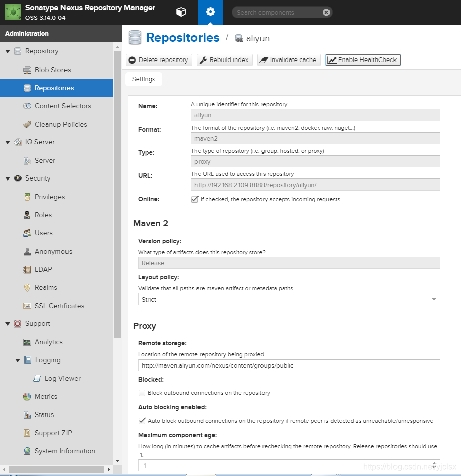The height and width of the screenshot is (476, 461).
Task: Click the Content Selectors icon
Action: pos(27,106)
